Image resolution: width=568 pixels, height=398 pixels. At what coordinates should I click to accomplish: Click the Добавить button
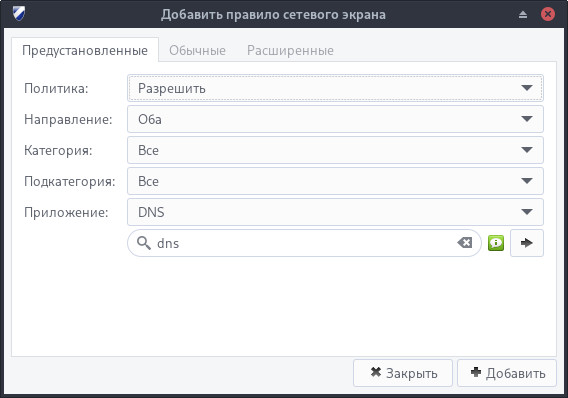(507, 373)
